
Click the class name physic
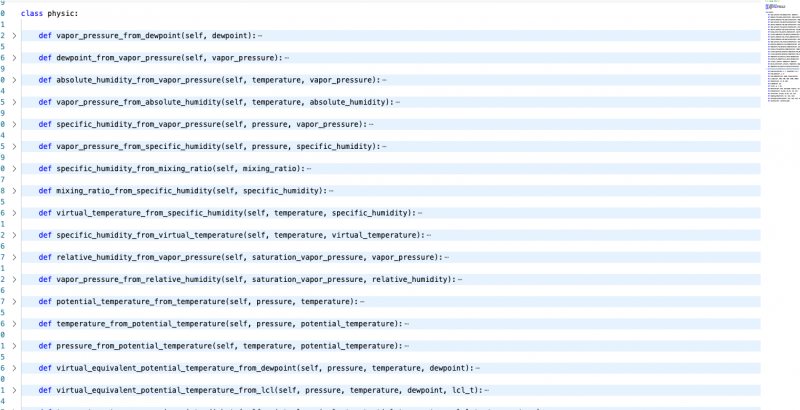(62, 14)
